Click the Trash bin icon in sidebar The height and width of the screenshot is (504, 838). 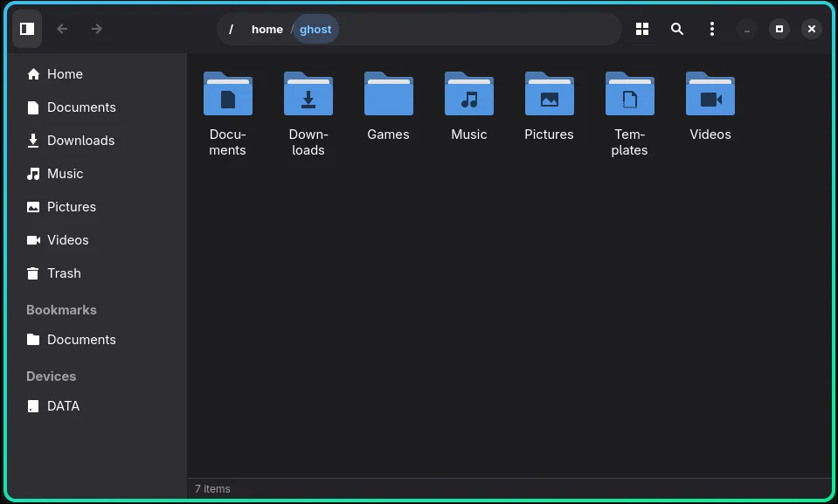click(x=33, y=273)
